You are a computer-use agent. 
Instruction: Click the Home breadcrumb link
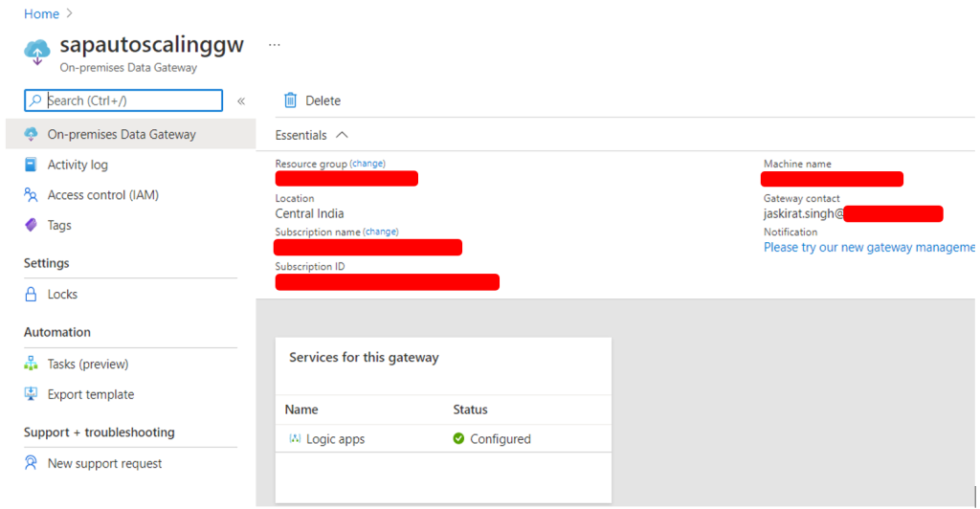click(41, 13)
